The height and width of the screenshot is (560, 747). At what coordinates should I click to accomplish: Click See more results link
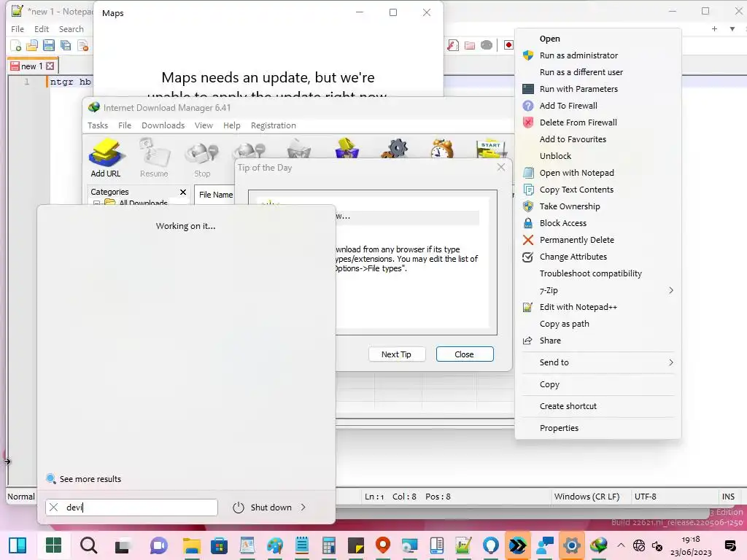(90, 479)
